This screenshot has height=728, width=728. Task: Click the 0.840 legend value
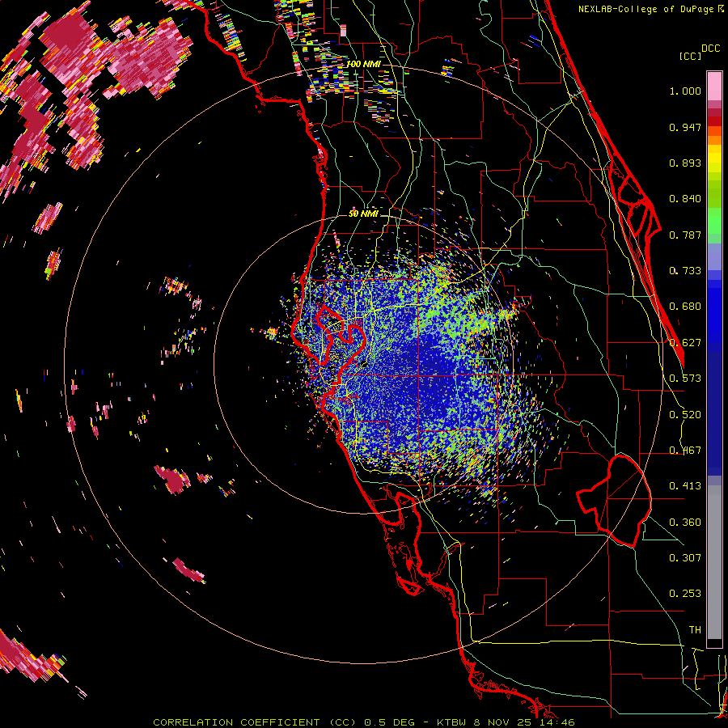pos(685,199)
